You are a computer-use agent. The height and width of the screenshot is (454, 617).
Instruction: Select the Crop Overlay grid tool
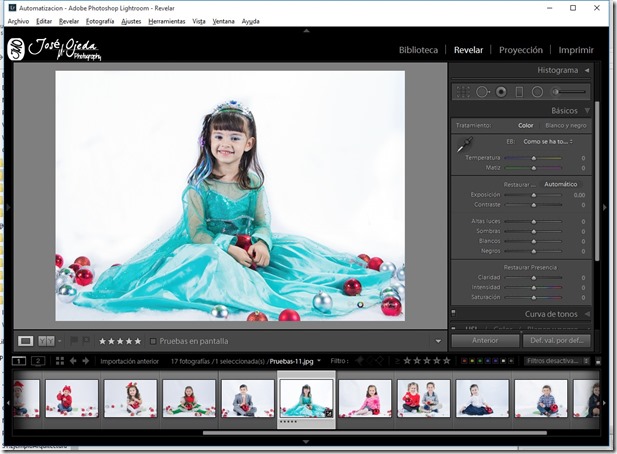[x=463, y=92]
